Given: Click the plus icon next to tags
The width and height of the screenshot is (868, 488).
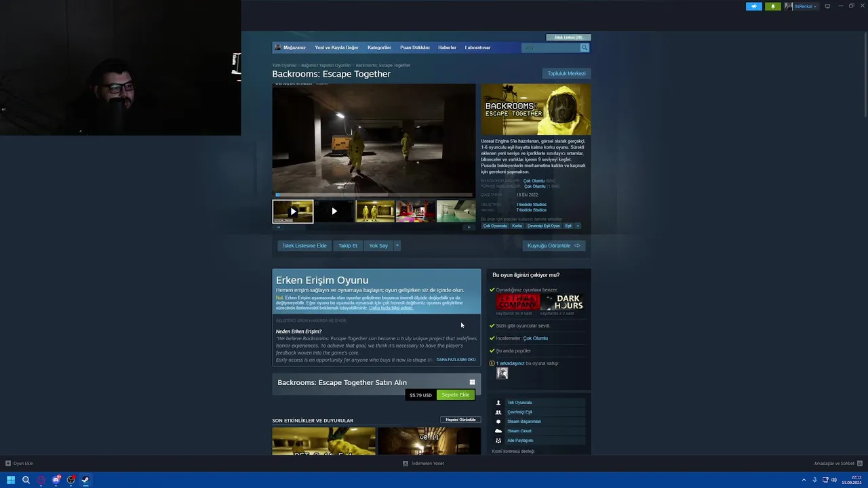Looking at the screenshot, I should click(578, 226).
